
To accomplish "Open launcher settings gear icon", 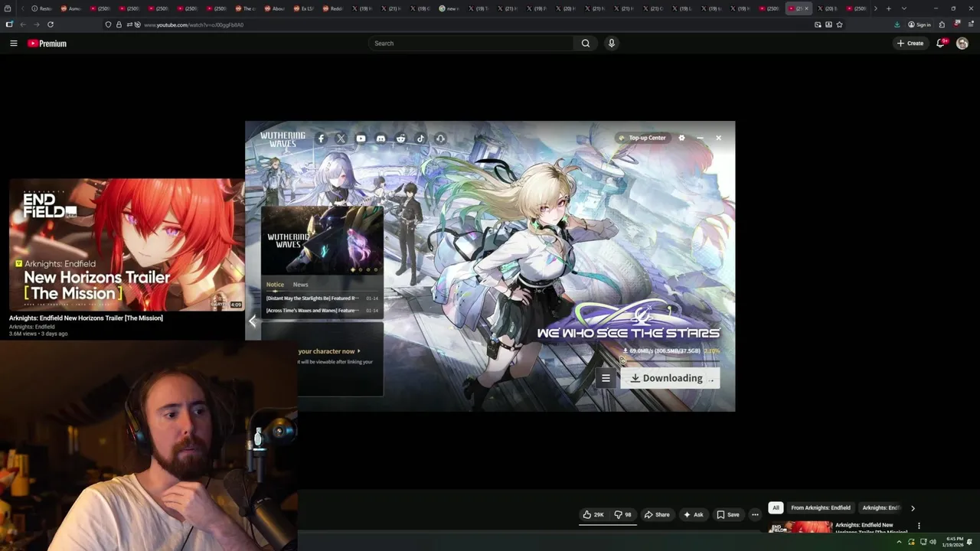I will (681, 138).
